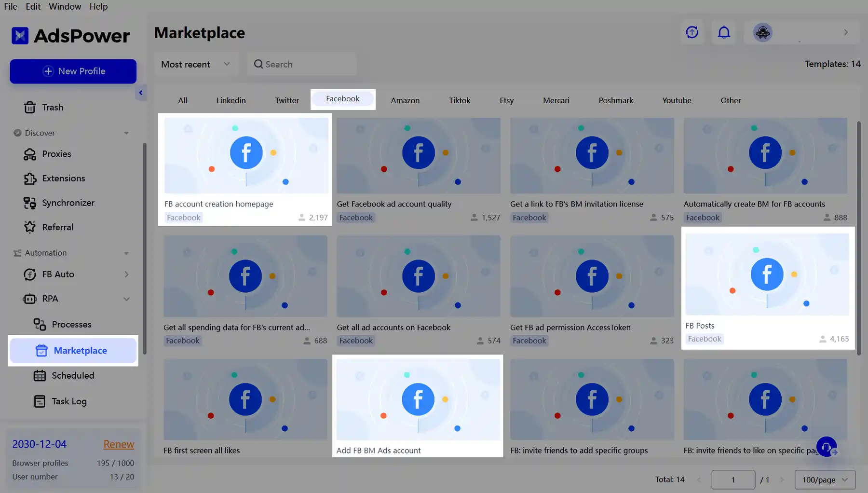868x493 pixels.
Task: Open the Get FB ad permission AccessToken template
Action: point(592,291)
